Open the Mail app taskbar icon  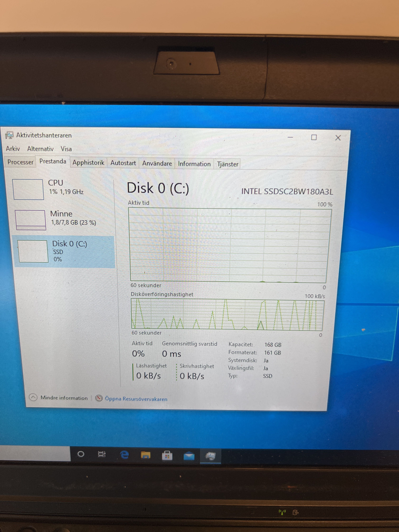[x=189, y=456]
